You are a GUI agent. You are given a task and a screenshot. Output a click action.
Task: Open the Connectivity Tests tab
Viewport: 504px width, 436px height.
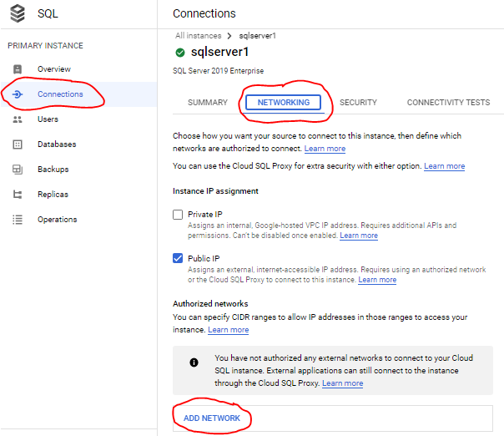tap(448, 103)
